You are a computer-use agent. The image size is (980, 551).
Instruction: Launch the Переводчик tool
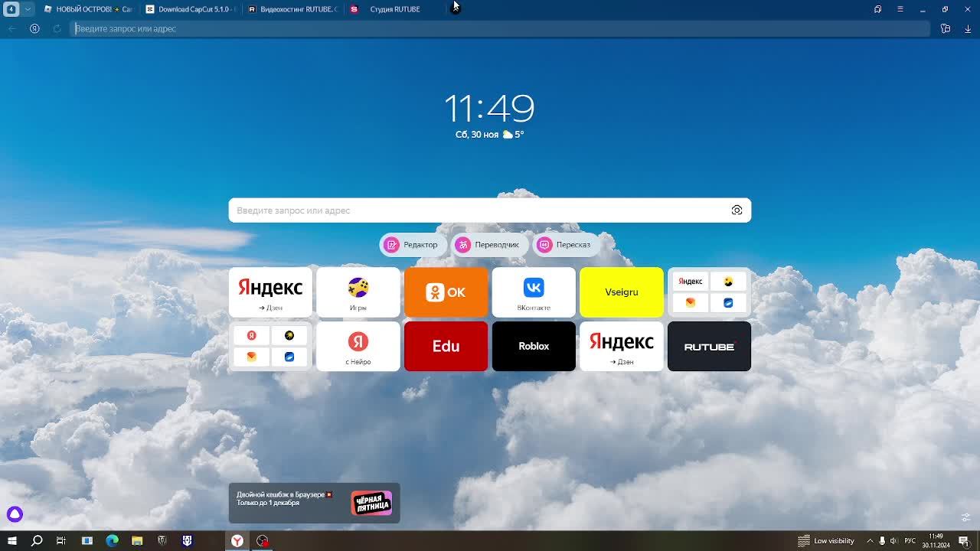(x=490, y=245)
